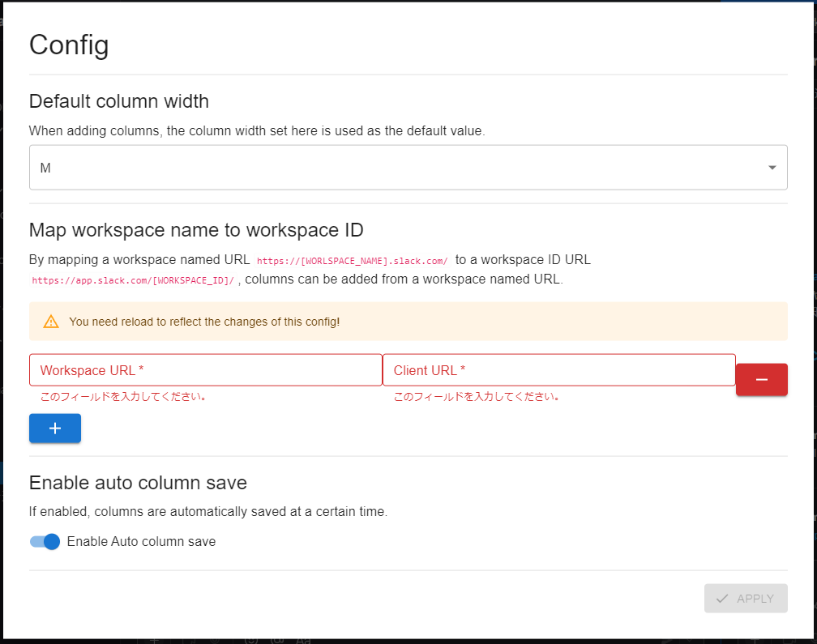Click the https://[WORLSPACE_NAME].slack.com/ code snippet
This screenshot has width=817, height=644.
(x=353, y=261)
